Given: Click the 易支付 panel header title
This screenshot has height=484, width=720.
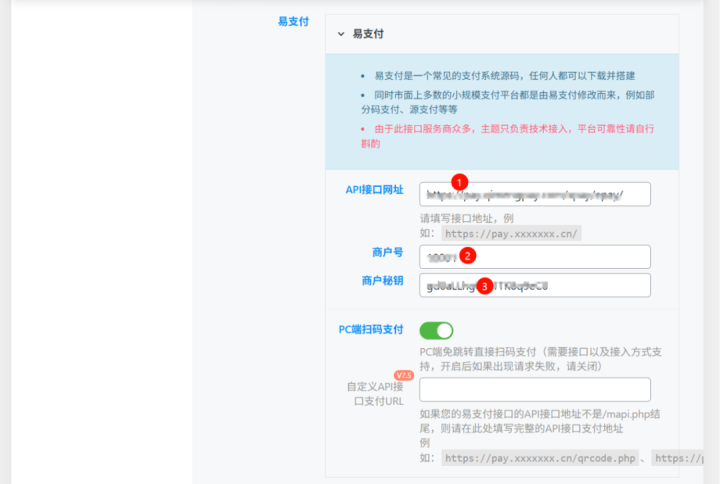Looking at the screenshot, I should click(368, 34).
